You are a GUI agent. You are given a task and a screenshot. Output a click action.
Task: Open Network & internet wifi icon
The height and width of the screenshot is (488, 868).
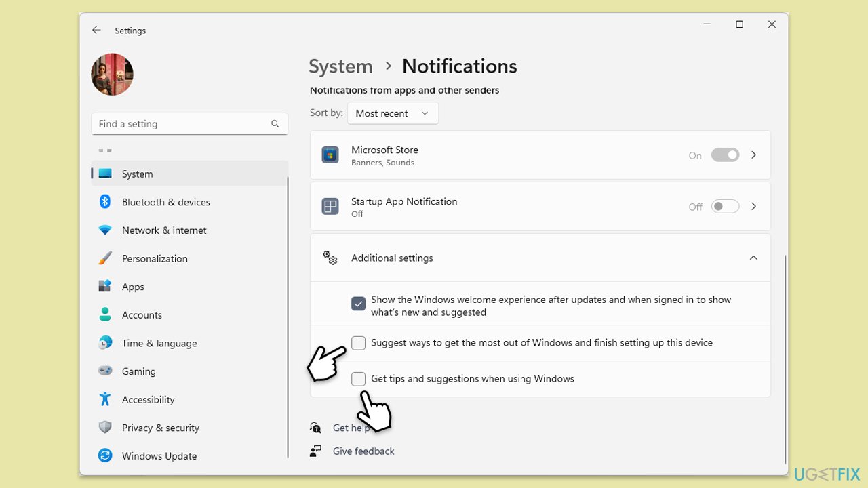[x=105, y=230]
